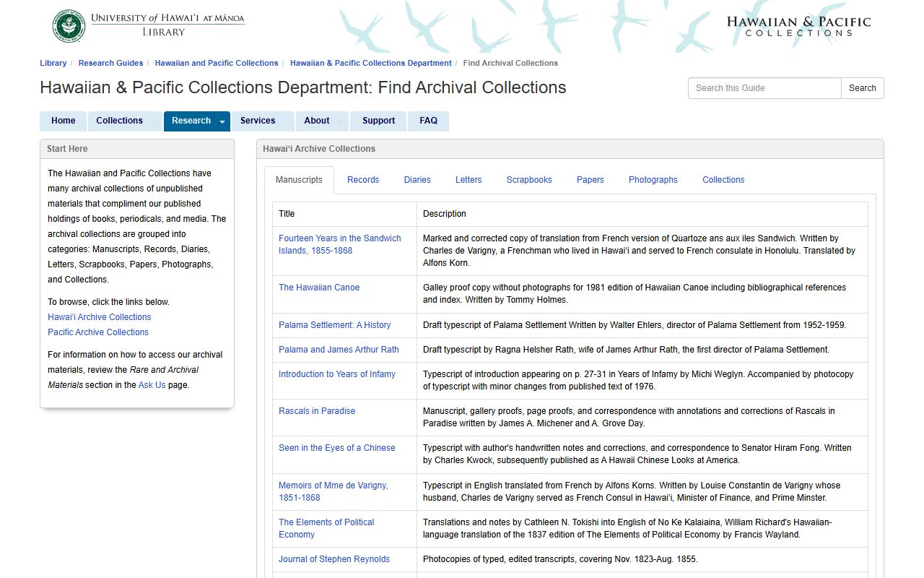The height and width of the screenshot is (578, 924).
Task: Switch to the Records tab
Action: (363, 180)
